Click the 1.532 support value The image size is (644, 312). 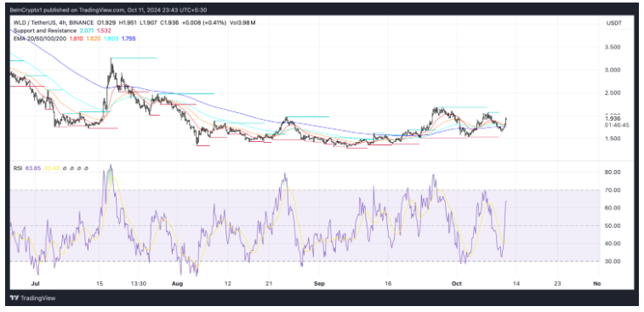tap(105, 31)
